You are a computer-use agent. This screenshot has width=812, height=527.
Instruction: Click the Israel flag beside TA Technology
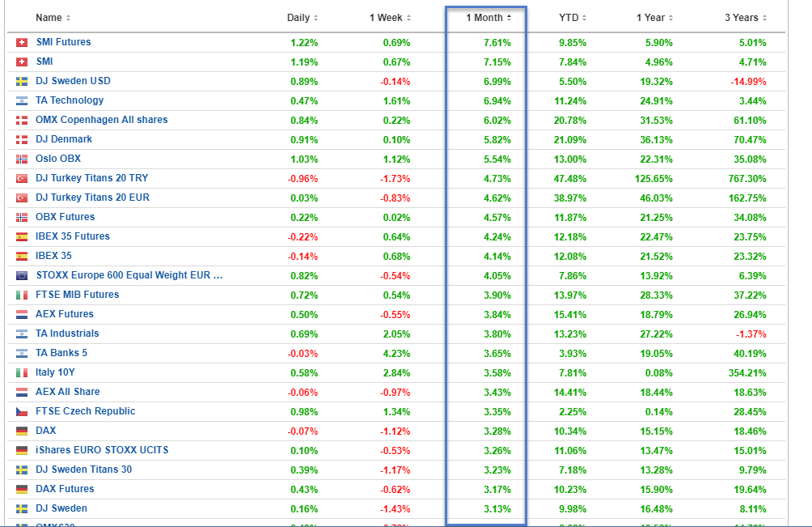(x=22, y=101)
